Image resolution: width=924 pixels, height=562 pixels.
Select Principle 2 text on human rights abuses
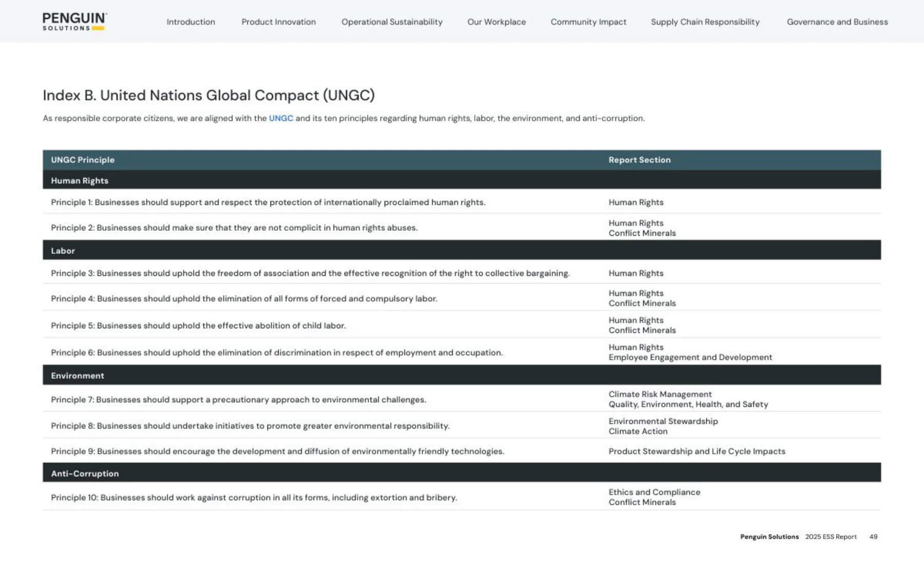(234, 228)
